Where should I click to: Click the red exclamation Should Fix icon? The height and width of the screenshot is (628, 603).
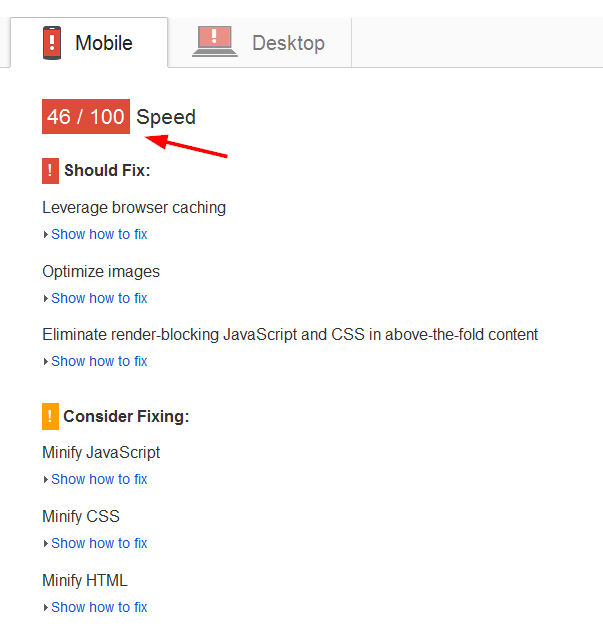point(50,170)
